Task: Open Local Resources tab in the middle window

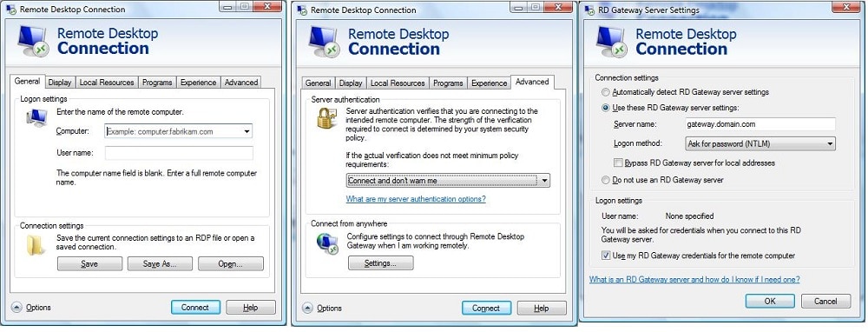Action: (398, 83)
